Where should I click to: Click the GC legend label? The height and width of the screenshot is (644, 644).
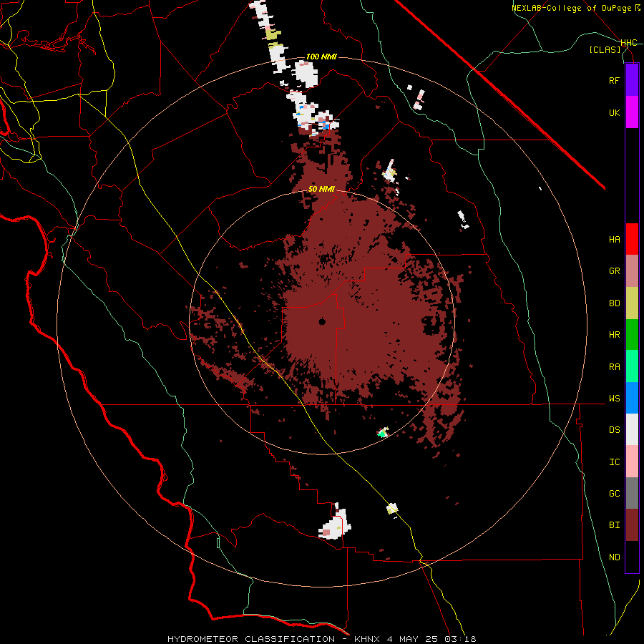614,494
